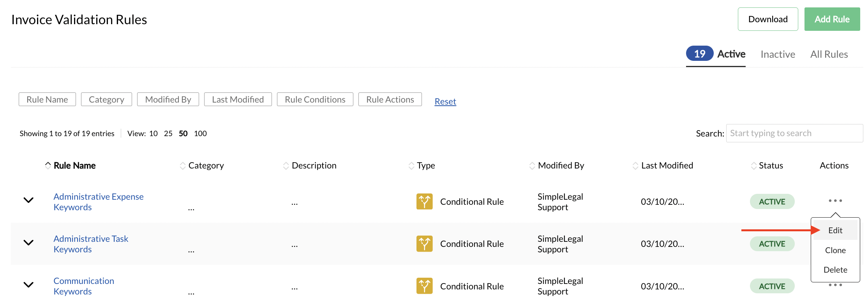Reset the applied filters
The width and height of the screenshot is (868, 305).
[445, 101]
